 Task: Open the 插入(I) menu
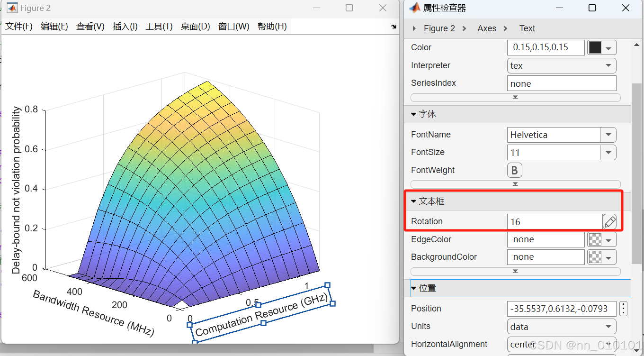pos(125,27)
